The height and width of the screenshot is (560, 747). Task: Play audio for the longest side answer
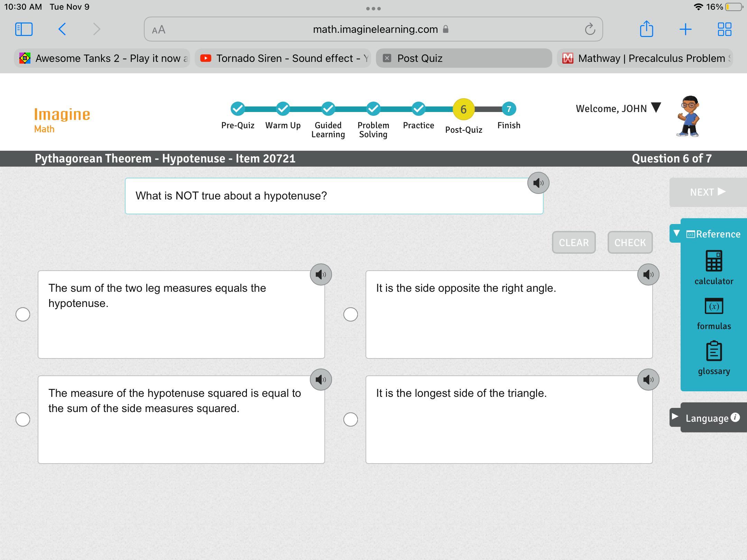pyautogui.click(x=648, y=380)
